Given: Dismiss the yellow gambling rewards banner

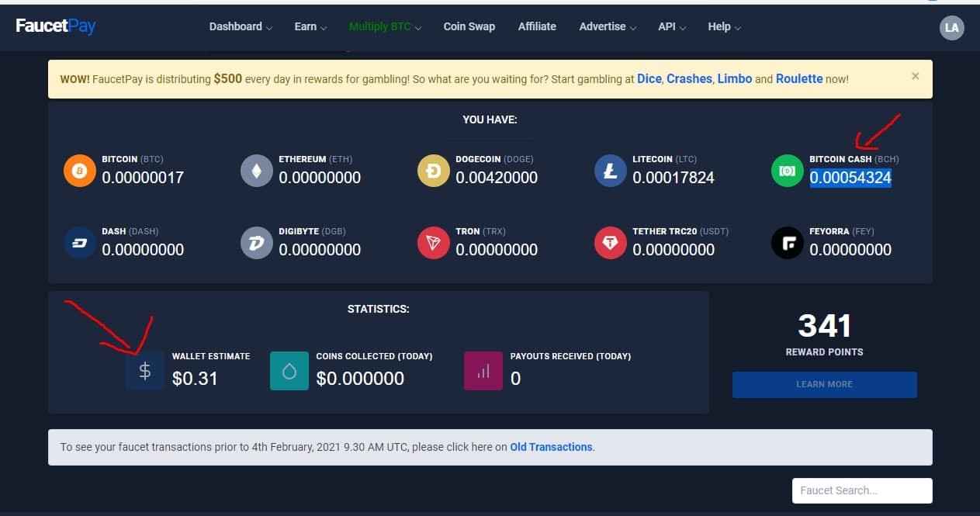Looking at the screenshot, I should pos(916,76).
